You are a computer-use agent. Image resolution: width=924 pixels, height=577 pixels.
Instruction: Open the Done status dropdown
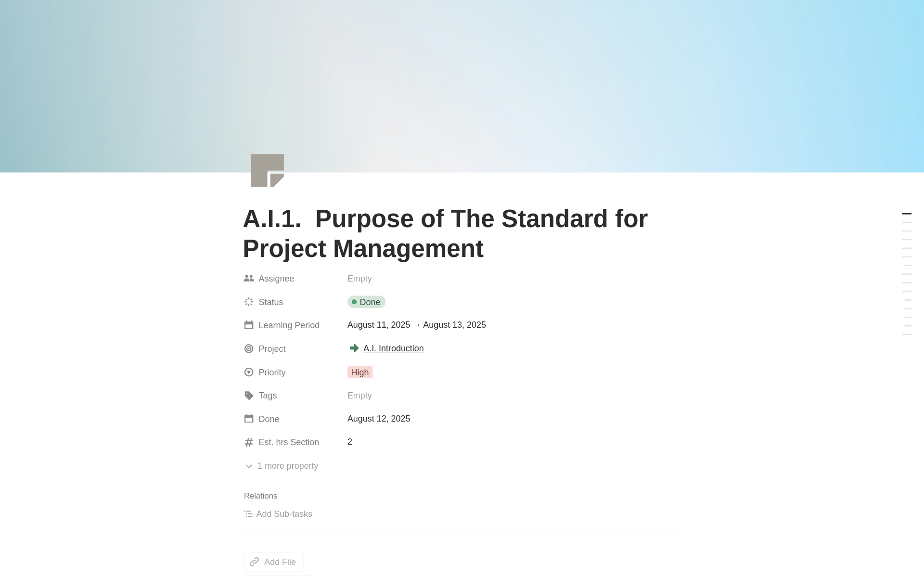click(x=366, y=302)
